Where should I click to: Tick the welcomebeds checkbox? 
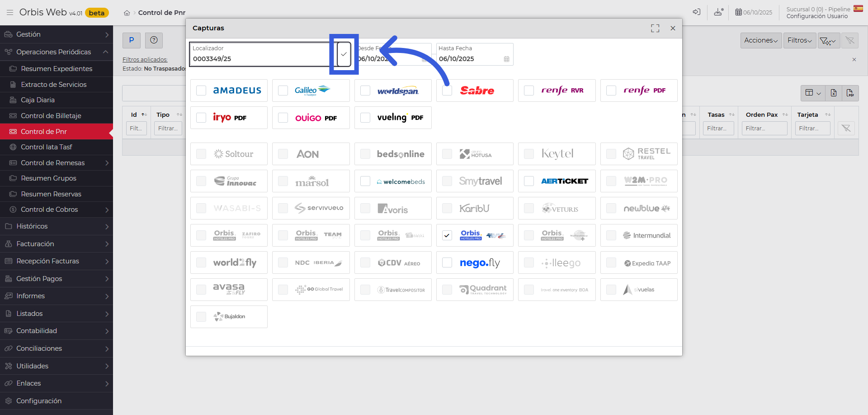click(x=365, y=181)
